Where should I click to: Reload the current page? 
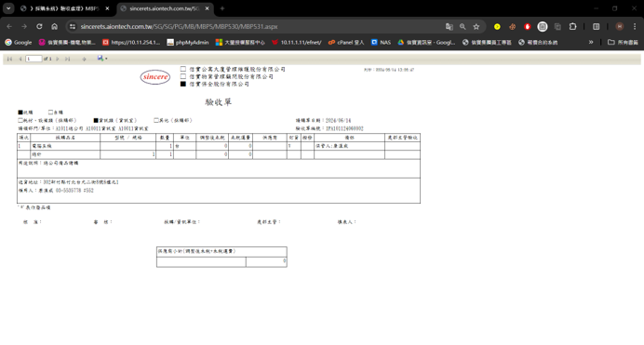click(x=39, y=26)
